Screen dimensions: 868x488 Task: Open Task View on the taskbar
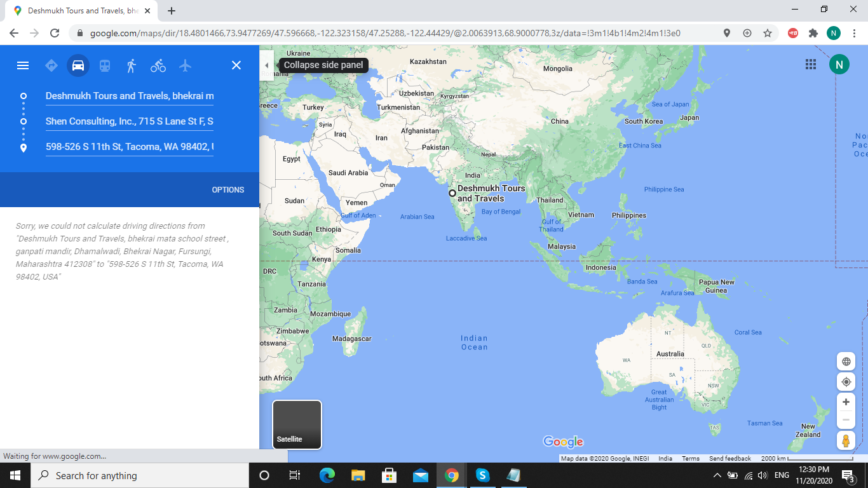coord(295,475)
